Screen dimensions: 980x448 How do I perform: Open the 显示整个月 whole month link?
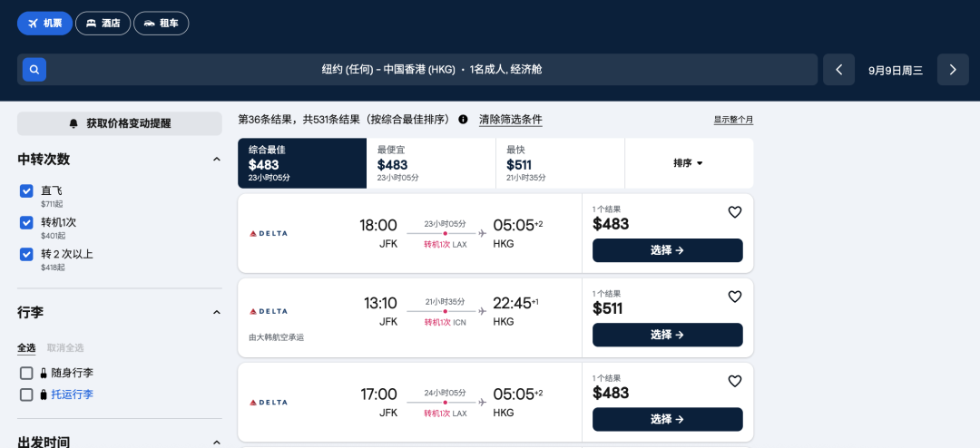[733, 120]
